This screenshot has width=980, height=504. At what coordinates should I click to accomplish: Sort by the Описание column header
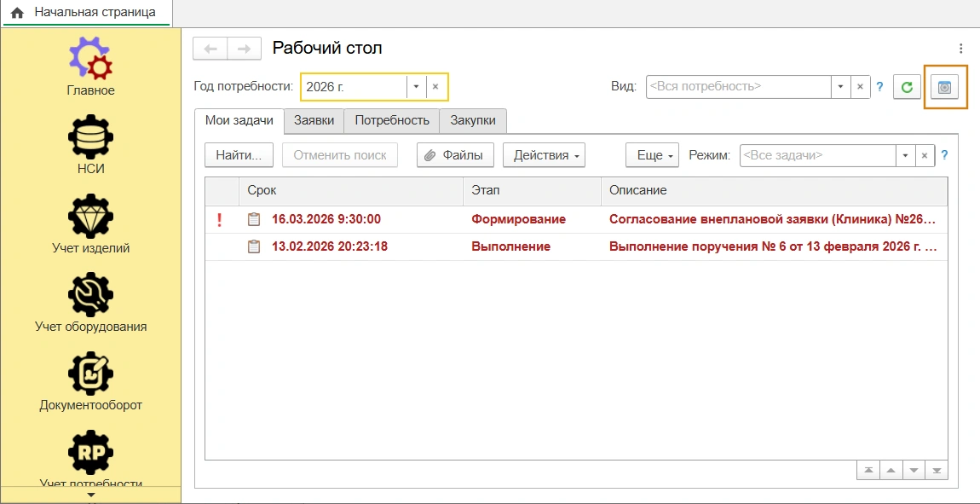[x=775, y=190]
